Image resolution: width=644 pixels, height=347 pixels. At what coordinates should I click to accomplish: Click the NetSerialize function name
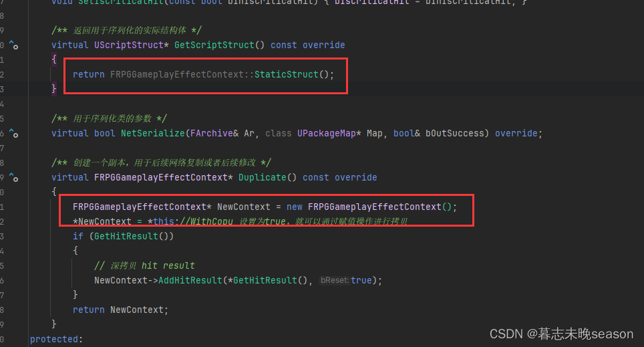pyautogui.click(x=153, y=133)
